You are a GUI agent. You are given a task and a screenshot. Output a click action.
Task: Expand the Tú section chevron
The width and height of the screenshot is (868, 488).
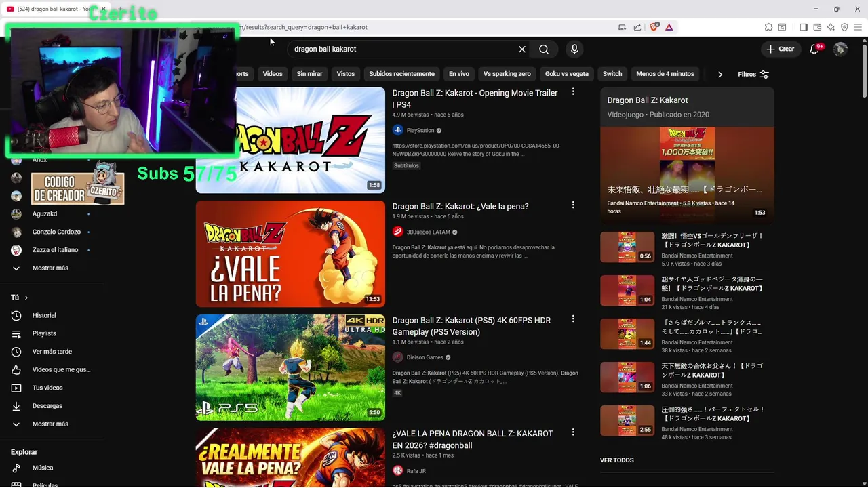coord(26,298)
